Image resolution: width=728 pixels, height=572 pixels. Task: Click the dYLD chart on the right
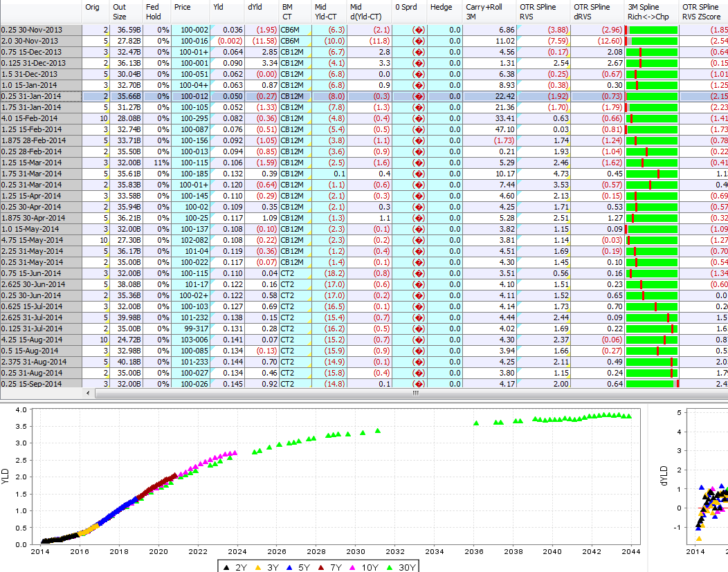(707, 477)
